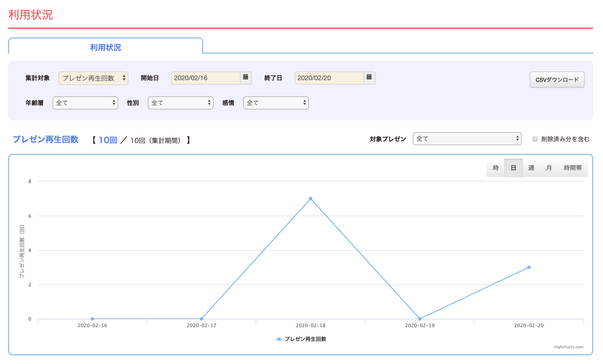Open the 性別 dropdown
This screenshot has width=603, height=364.
(181, 103)
